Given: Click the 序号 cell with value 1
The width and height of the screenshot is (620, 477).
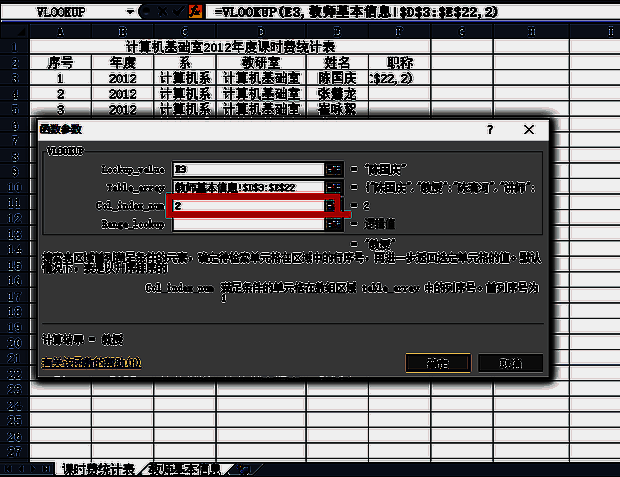Looking at the screenshot, I should point(60,78).
